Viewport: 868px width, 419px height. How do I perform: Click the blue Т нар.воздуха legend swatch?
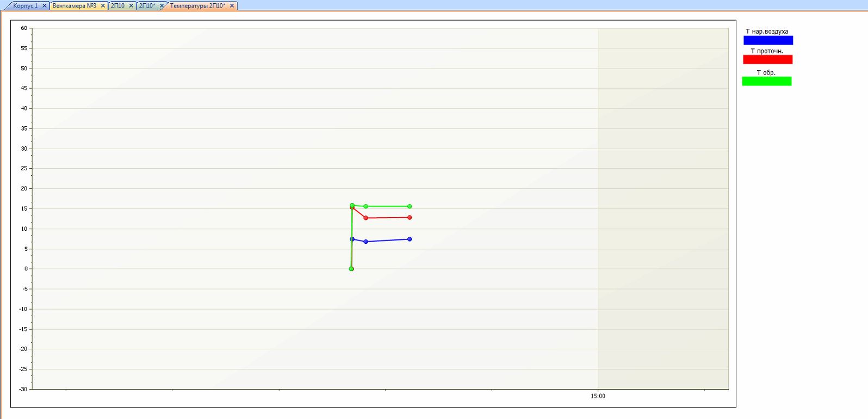click(768, 40)
